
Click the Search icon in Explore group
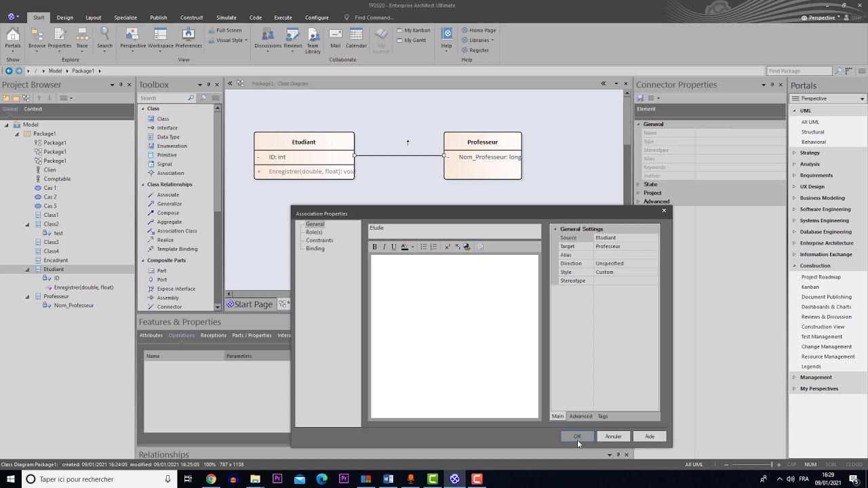[x=104, y=39]
